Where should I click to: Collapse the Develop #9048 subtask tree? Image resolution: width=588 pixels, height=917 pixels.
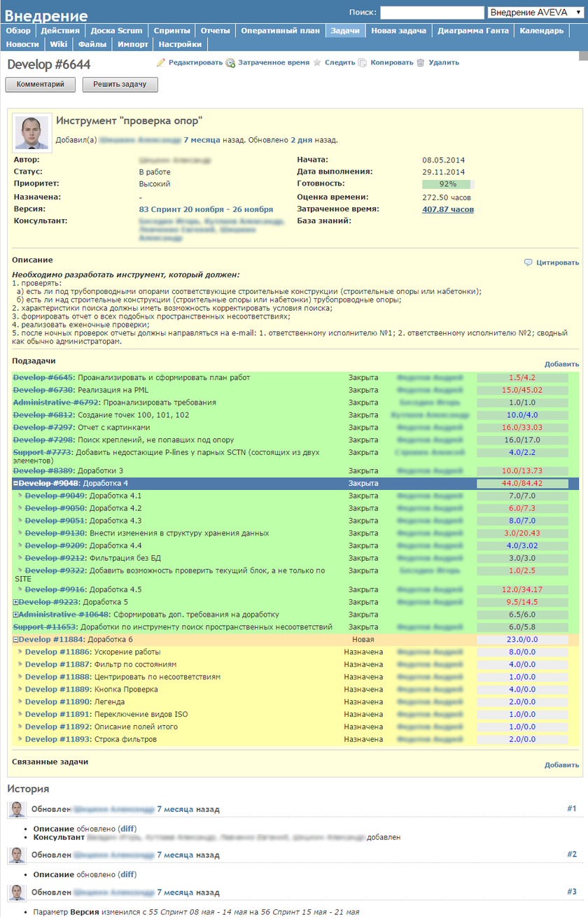click(16, 484)
